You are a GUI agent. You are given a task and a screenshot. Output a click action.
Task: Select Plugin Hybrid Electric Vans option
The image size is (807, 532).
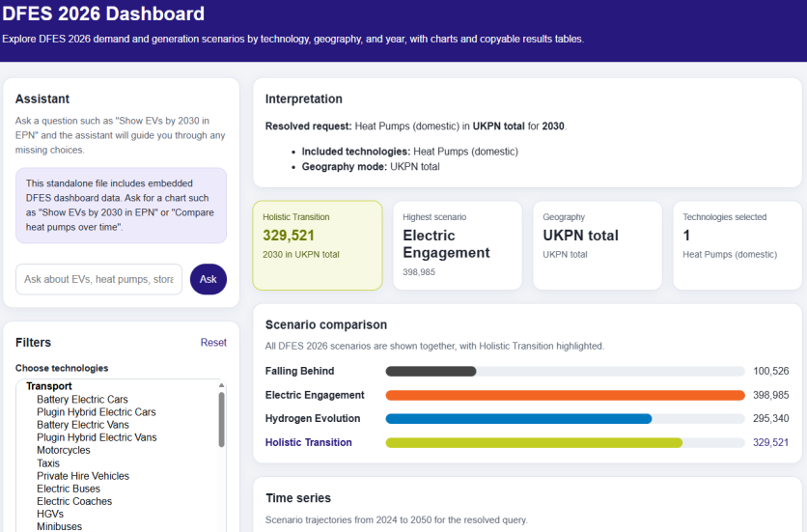click(97, 437)
